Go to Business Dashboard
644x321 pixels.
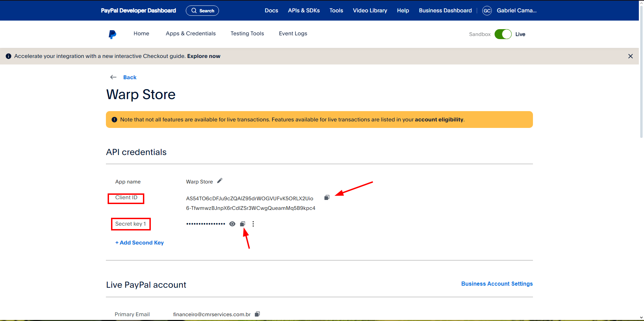tap(445, 11)
